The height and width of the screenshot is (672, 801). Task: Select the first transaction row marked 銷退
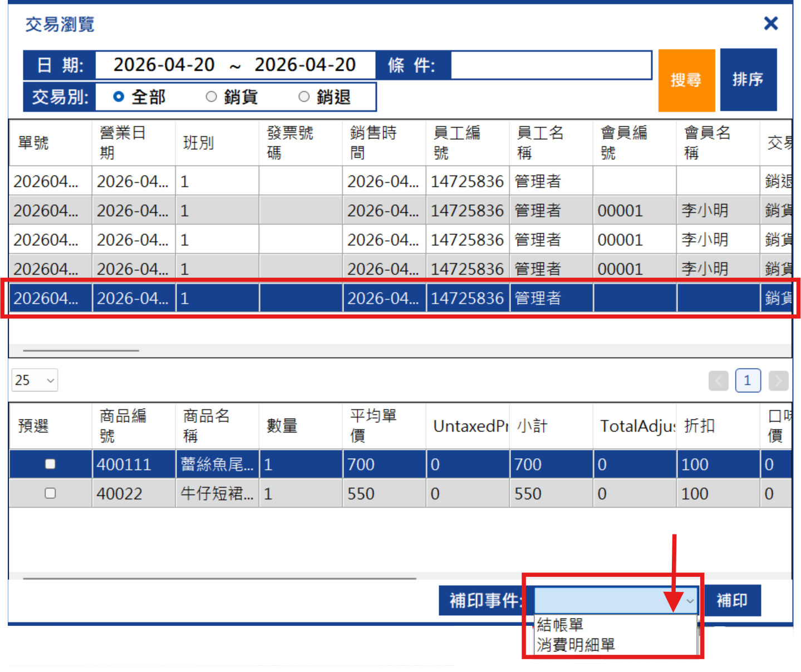[400, 181]
